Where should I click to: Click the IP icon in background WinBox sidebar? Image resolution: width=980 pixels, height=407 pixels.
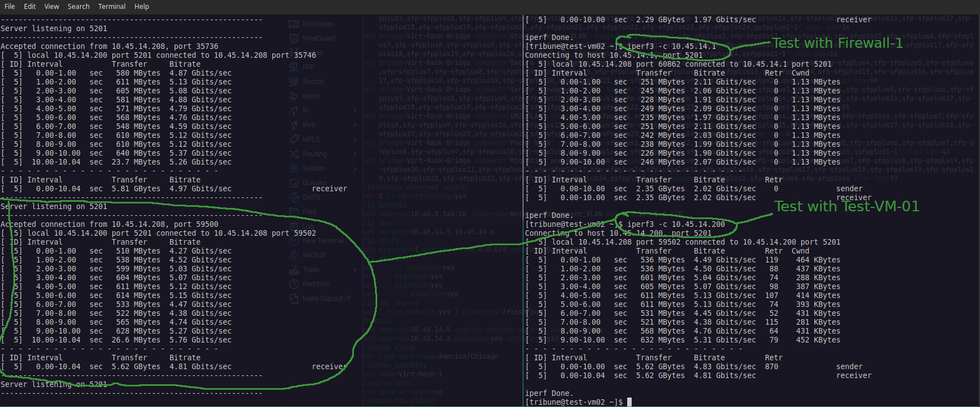point(294,110)
